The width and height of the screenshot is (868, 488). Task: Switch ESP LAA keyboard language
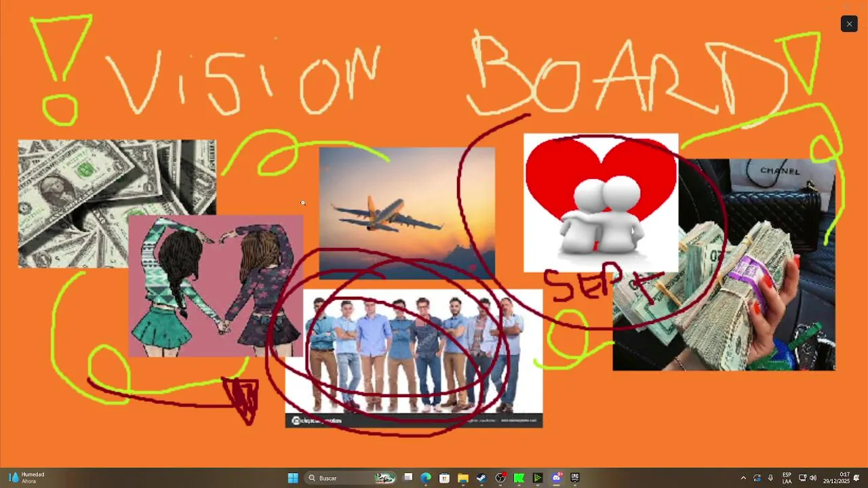click(787, 478)
